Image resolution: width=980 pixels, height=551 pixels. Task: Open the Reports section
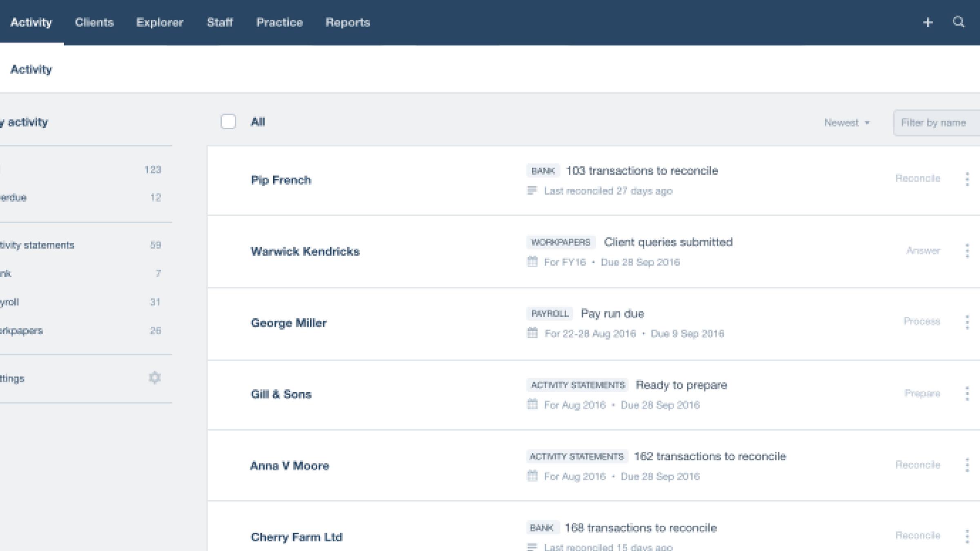(347, 22)
